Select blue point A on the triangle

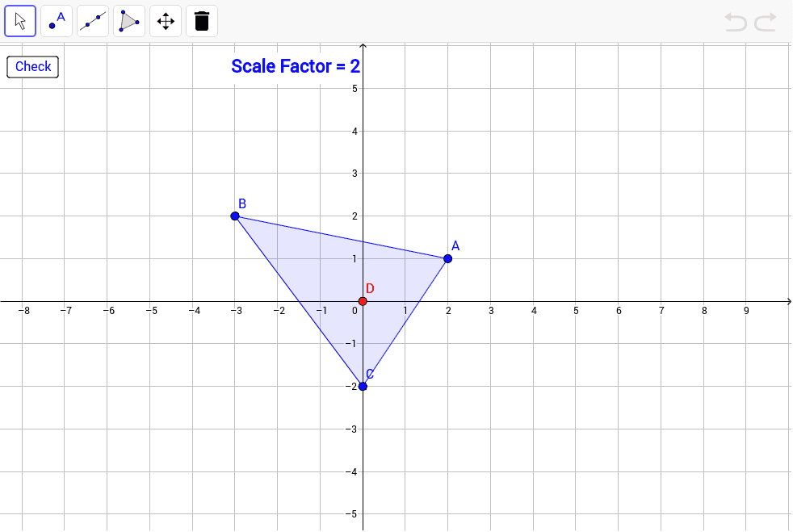[448, 258]
